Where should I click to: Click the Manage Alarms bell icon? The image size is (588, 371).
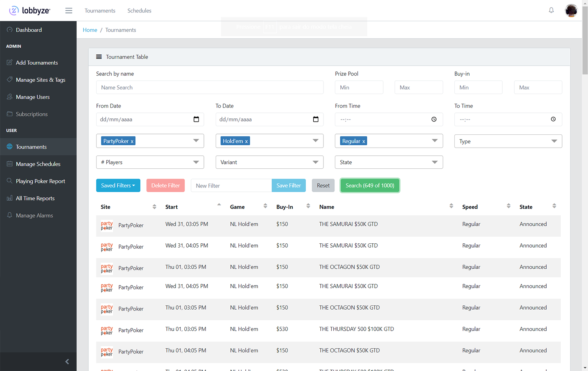pyautogui.click(x=9, y=216)
